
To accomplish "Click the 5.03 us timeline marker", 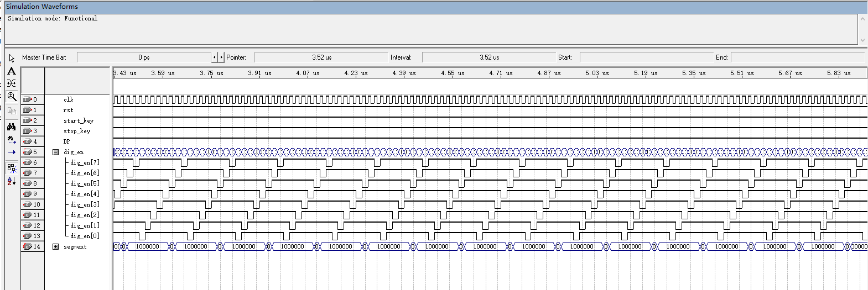I will click(597, 73).
